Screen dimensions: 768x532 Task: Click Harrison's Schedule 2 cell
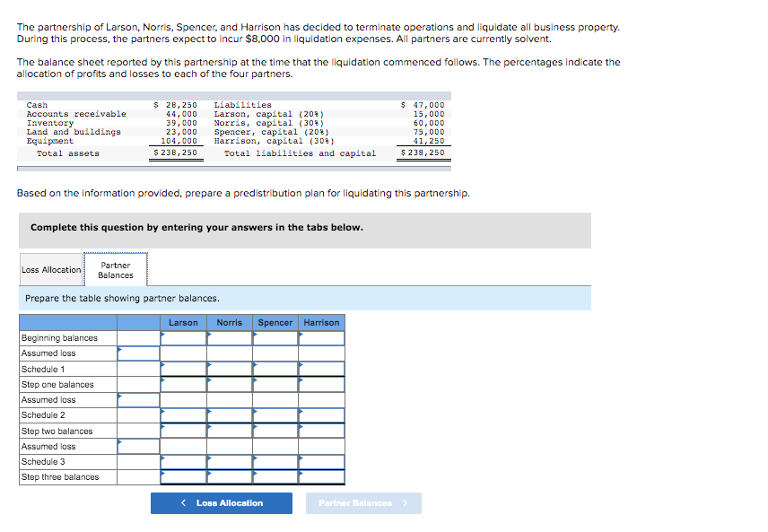tap(322, 415)
